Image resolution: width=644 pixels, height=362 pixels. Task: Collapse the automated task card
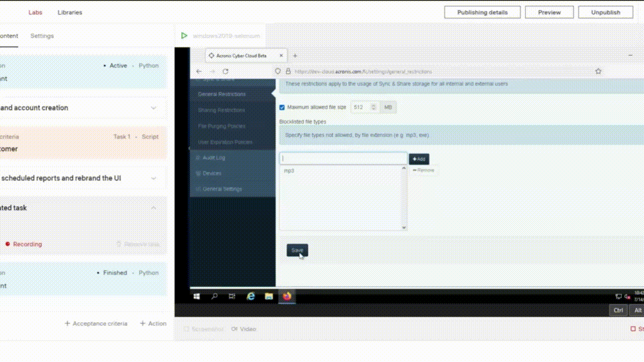click(x=153, y=207)
